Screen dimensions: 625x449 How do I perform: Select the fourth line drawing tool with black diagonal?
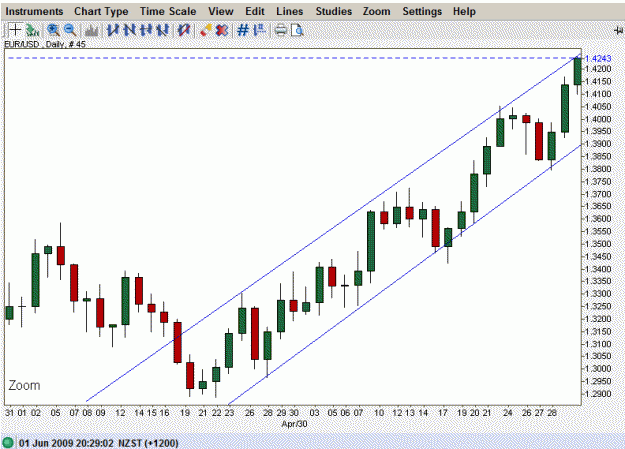pos(162,30)
